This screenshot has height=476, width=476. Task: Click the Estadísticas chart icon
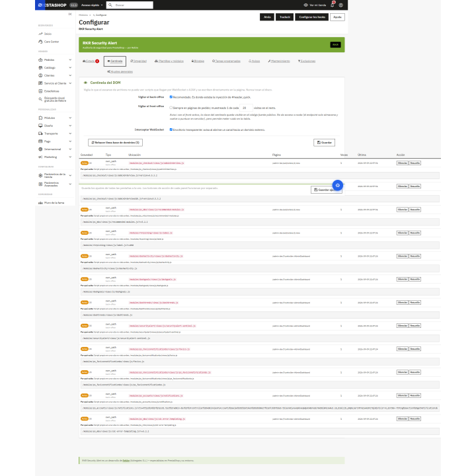click(40, 91)
